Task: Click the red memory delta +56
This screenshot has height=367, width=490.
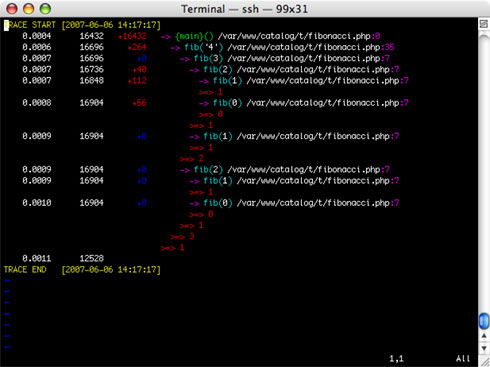Action: tap(139, 103)
